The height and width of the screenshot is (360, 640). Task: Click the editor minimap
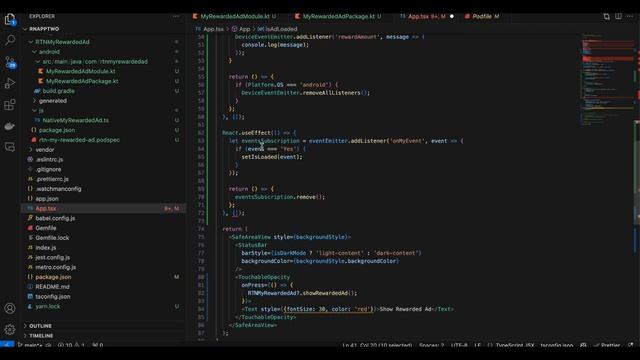[x=607, y=80]
